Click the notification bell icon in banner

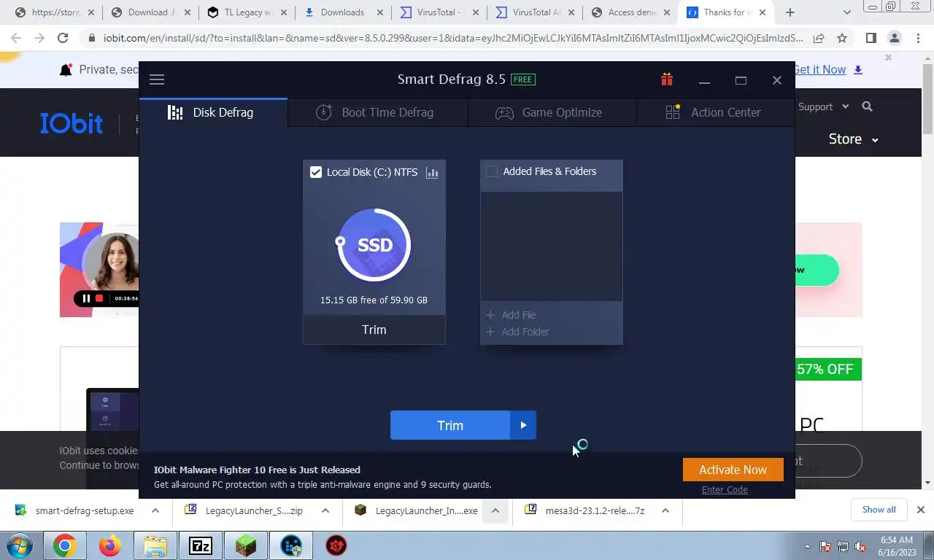click(66, 70)
